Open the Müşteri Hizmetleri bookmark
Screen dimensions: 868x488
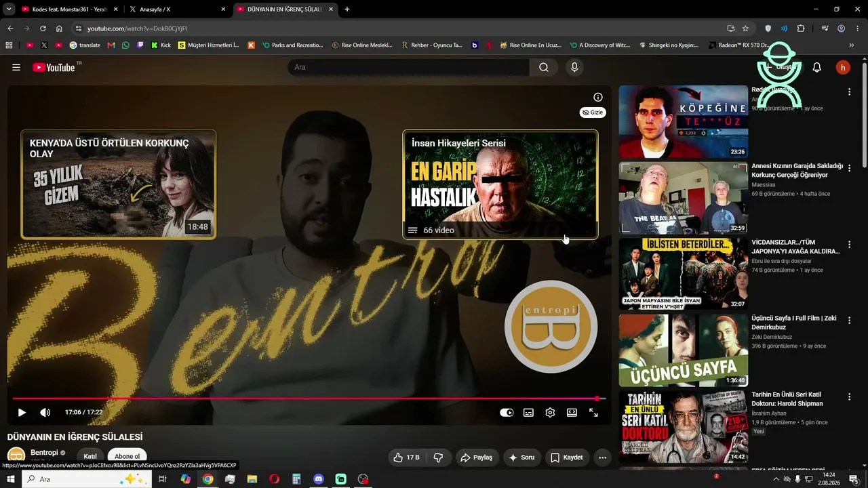click(208, 45)
